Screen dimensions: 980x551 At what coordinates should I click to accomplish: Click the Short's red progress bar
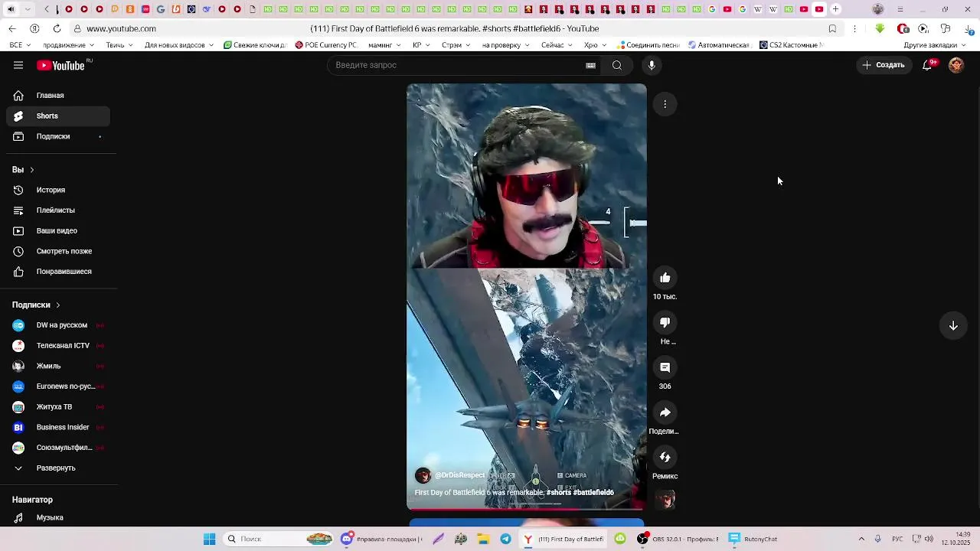(x=527, y=508)
